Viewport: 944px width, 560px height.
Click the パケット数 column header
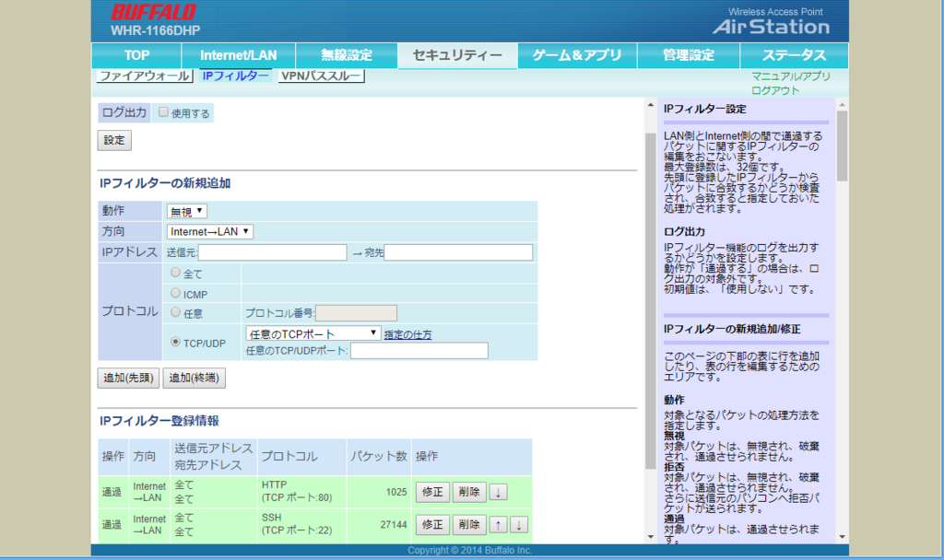pos(379,457)
